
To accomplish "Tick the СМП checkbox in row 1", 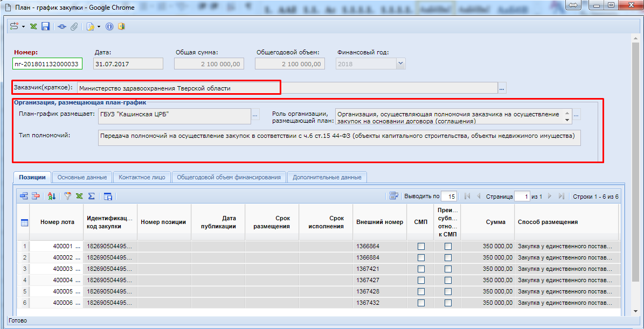I will 421,246.
